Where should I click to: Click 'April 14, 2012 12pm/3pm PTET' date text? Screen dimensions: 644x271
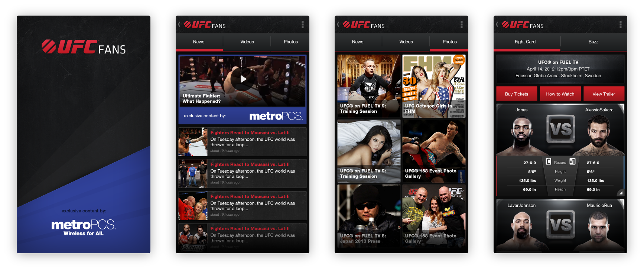tap(558, 69)
